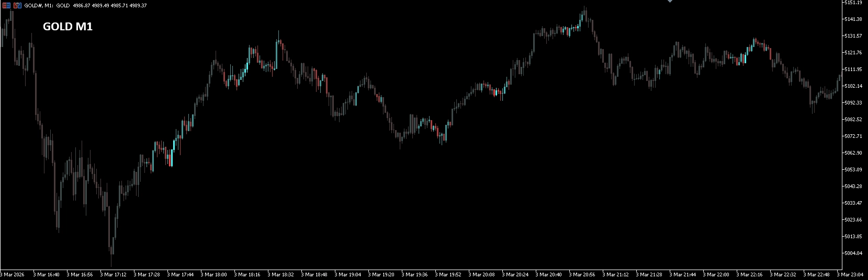
Task: Click the '3 Mar 18:16' time label
Action: coord(247,275)
